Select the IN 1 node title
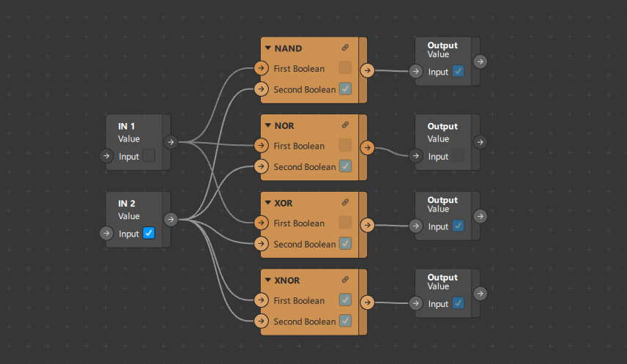The image size is (627, 364). pos(127,127)
